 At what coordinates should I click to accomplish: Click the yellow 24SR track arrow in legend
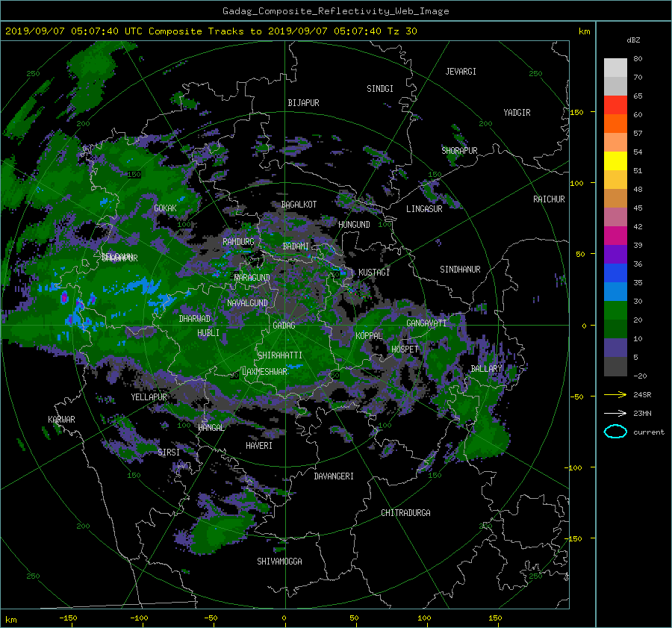615,394
